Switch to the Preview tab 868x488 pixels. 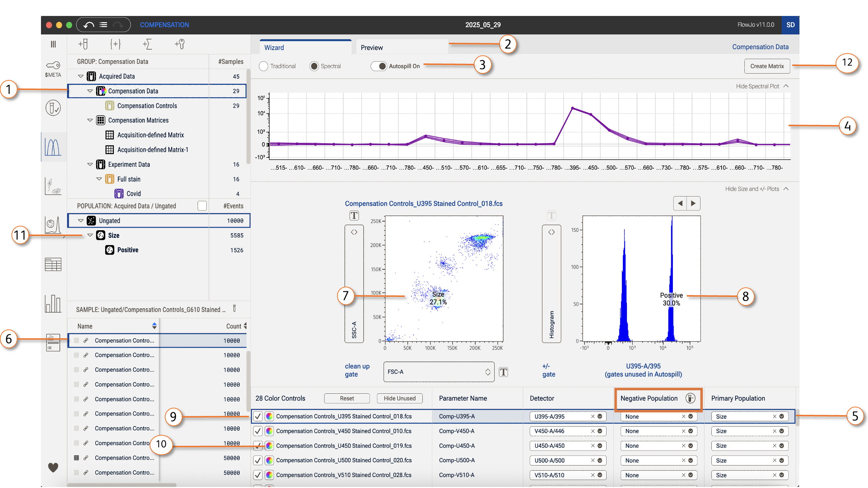point(372,47)
